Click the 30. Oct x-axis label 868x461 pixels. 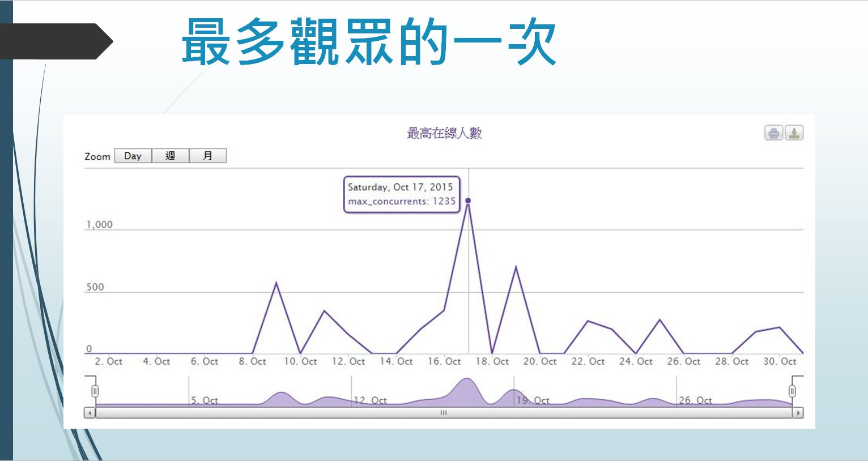point(780,361)
